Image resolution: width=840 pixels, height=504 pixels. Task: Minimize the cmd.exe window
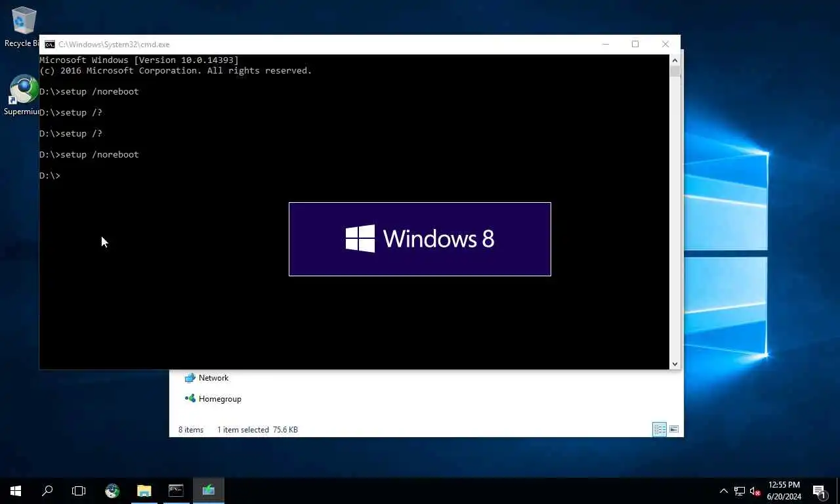click(606, 45)
